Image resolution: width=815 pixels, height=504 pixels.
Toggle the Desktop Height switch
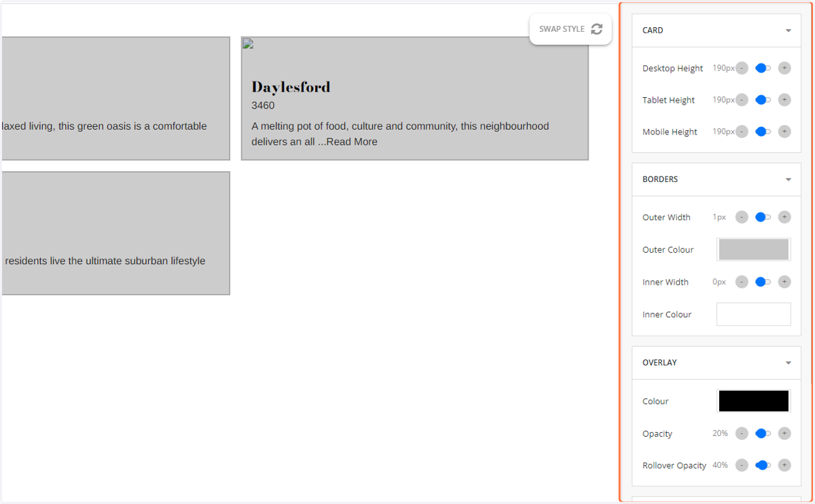763,68
